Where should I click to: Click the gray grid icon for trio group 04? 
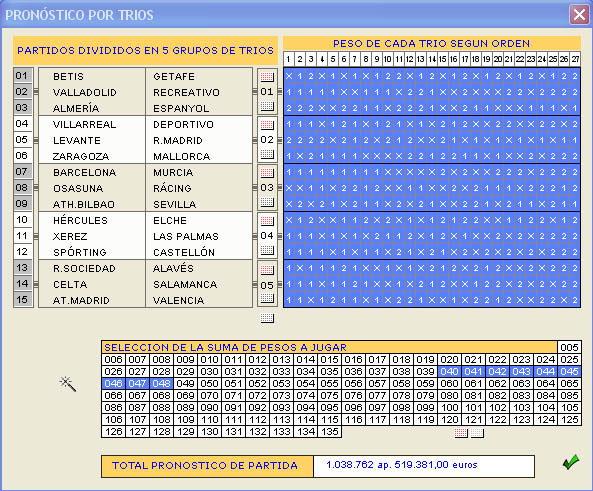[x=267, y=250]
